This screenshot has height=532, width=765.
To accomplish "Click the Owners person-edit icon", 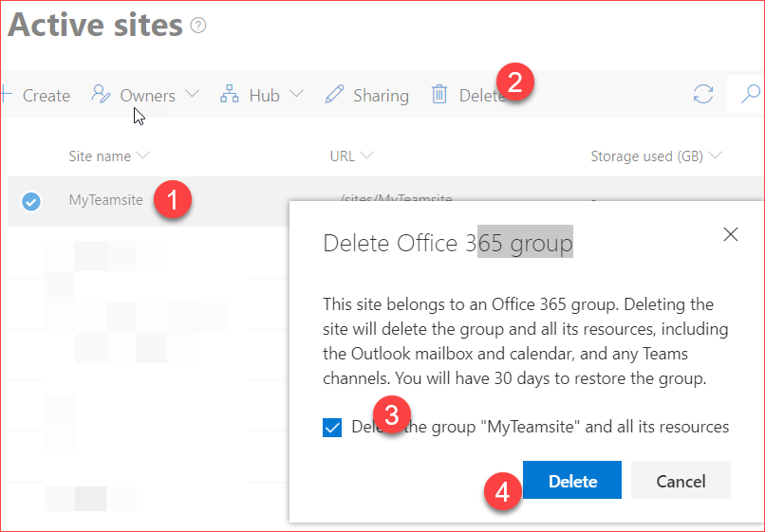I will pyautogui.click(x=101, y=94).
